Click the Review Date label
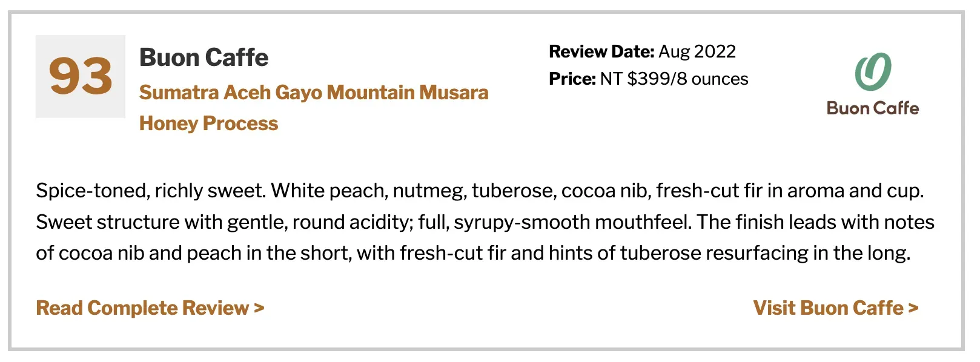This screenshot has width=980, height=362. 601,51
